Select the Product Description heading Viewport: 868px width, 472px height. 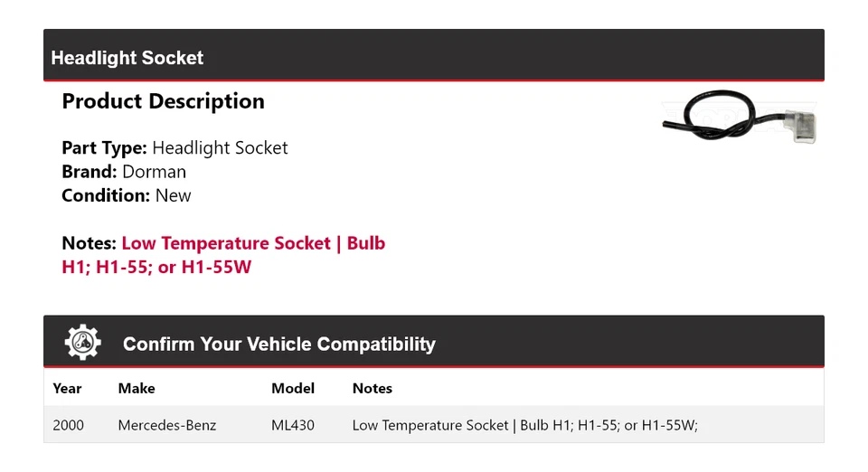(163, 101)
